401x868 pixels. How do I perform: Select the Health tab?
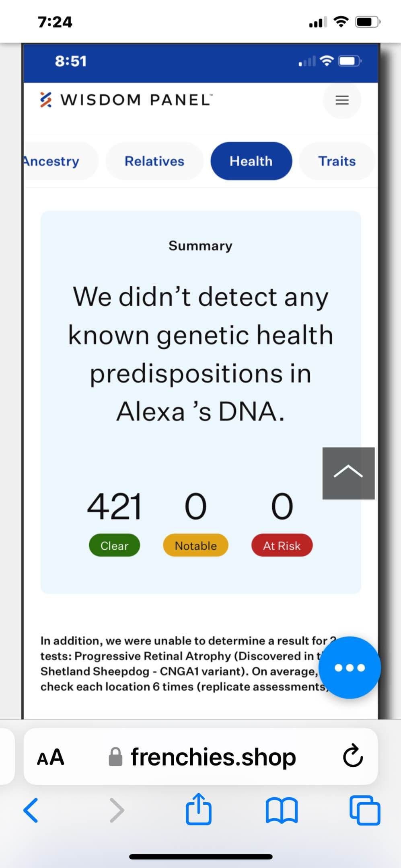251,161
